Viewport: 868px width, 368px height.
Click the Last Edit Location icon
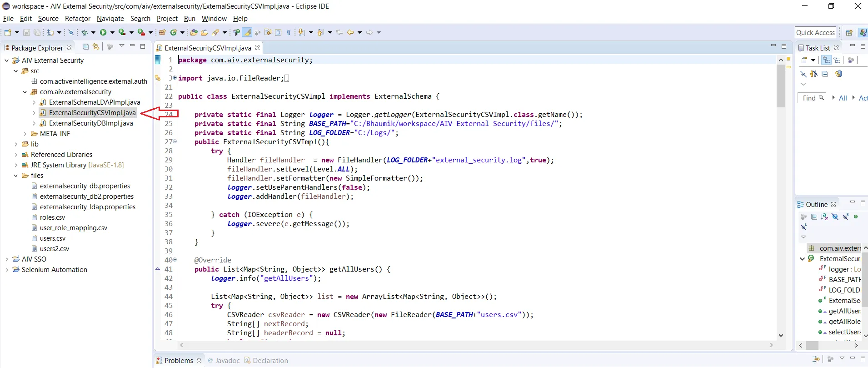click(339, 32)
